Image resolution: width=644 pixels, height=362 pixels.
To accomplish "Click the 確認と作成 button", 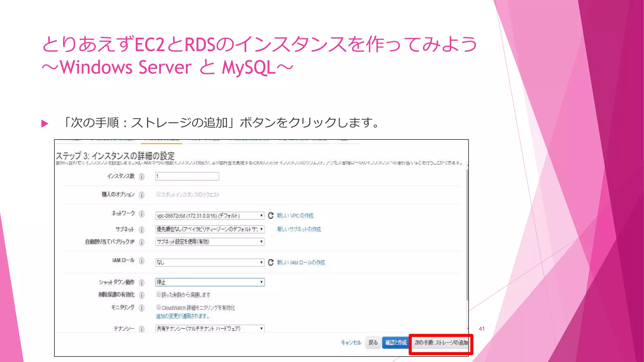I will point(396,343).
